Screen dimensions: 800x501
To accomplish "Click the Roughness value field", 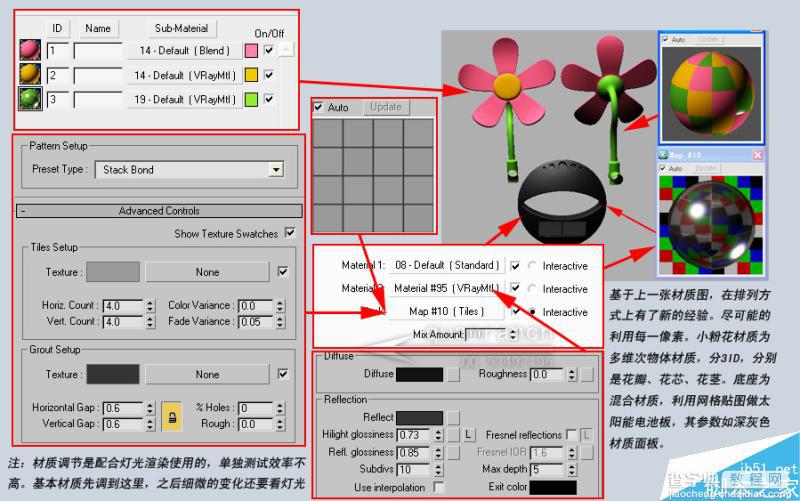I will click(x=547, y=374).
